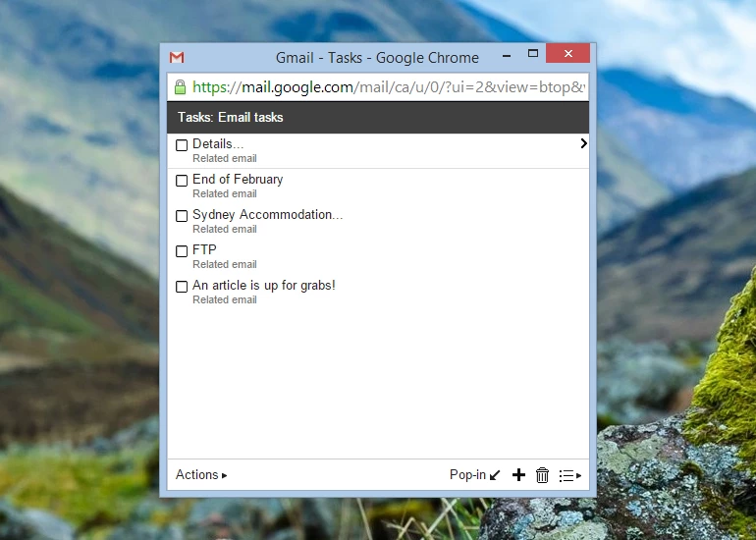The width and height of the screenshot is (756, 540).
Task: Open the Actions menu
Action: coord(201,475)
